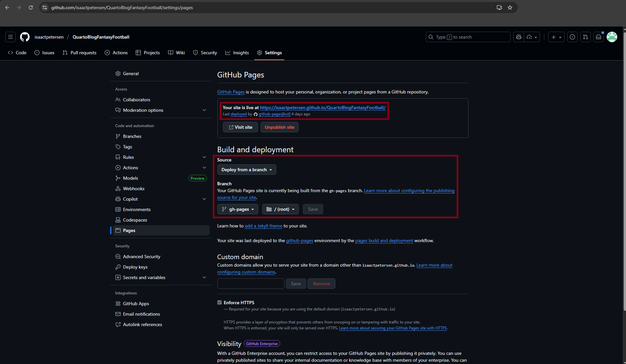Switch to the Issues tab
The height and width of the screenshot is (364, 626).
coord(44,53)
